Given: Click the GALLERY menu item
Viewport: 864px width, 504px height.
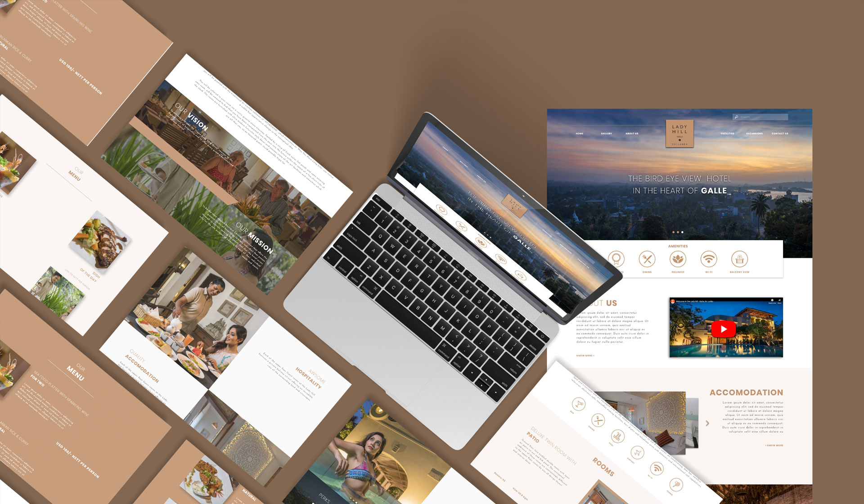Looking at the screenshot, I should 606,134.
